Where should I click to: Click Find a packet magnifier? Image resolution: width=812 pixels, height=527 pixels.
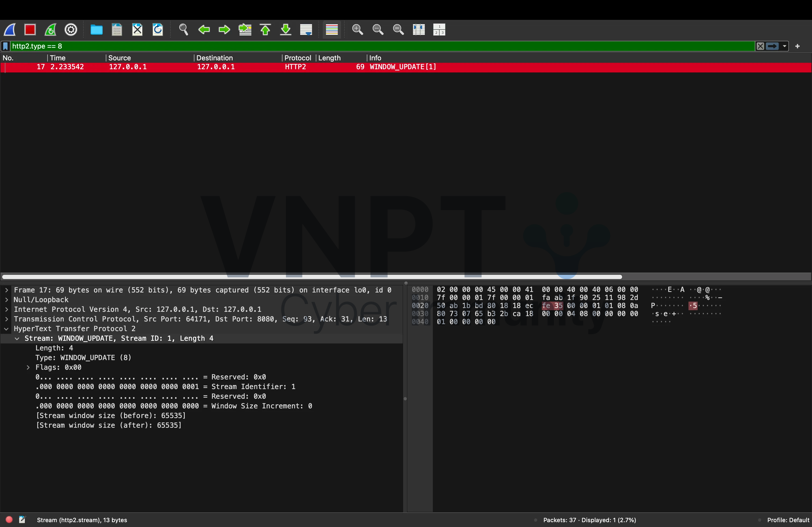[x=184, y=30]
